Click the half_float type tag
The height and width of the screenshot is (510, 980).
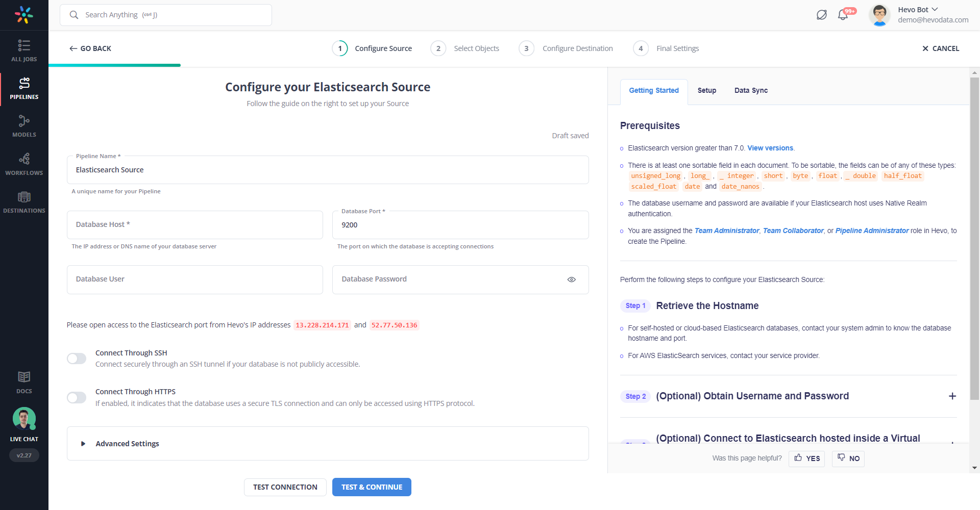click(902, 176)
